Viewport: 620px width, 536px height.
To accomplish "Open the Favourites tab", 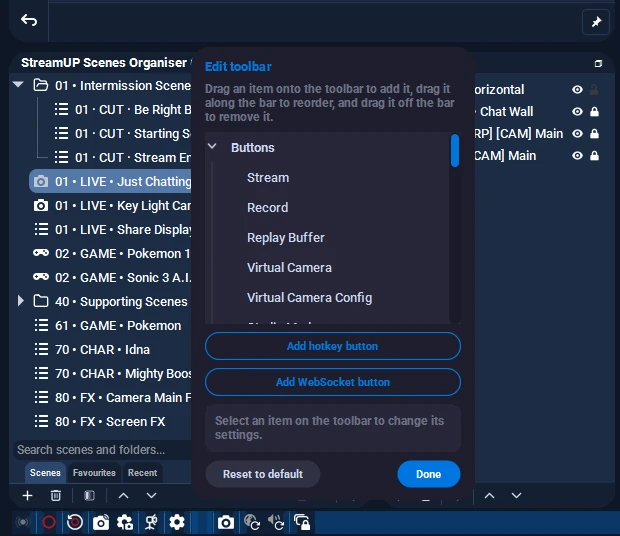I will tap(94, 473).
